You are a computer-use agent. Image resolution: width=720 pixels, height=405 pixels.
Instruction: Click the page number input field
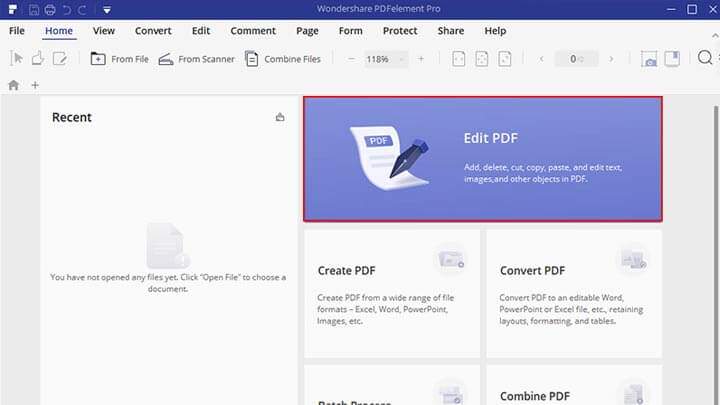pyautogui.click(x=577, y=59)
